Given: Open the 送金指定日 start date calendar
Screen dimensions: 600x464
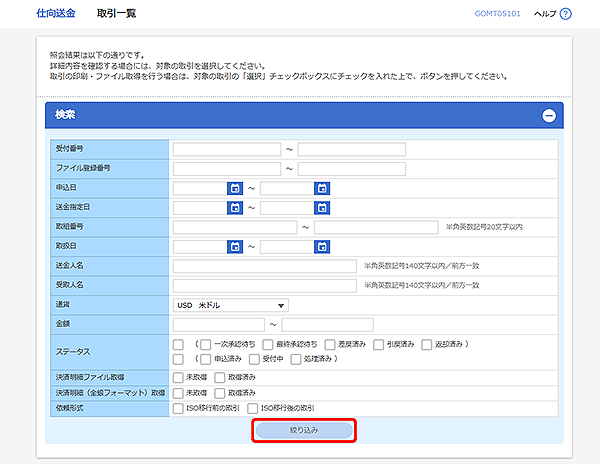Looking at the screenshot, I should 235,208.
